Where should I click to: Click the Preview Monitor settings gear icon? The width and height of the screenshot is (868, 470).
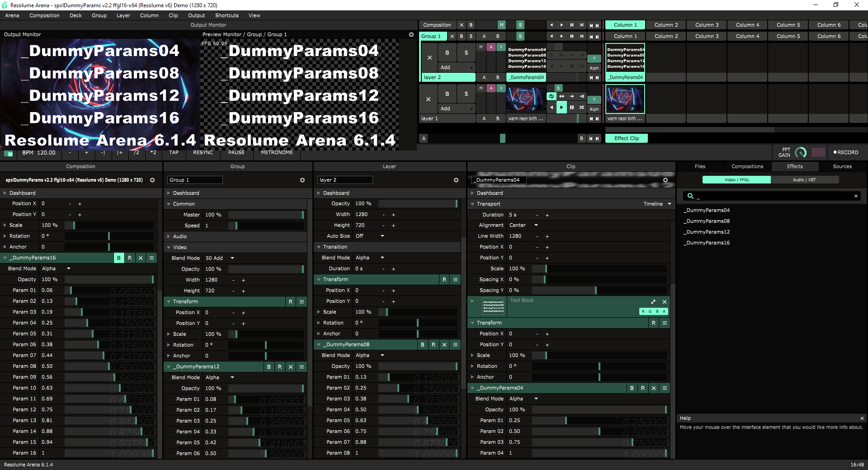411,35
